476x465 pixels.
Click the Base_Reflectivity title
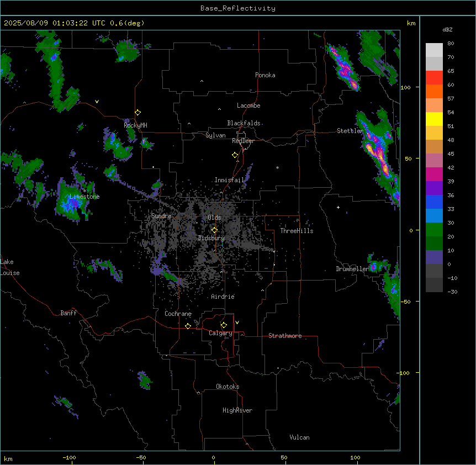[x=238, y=8]
